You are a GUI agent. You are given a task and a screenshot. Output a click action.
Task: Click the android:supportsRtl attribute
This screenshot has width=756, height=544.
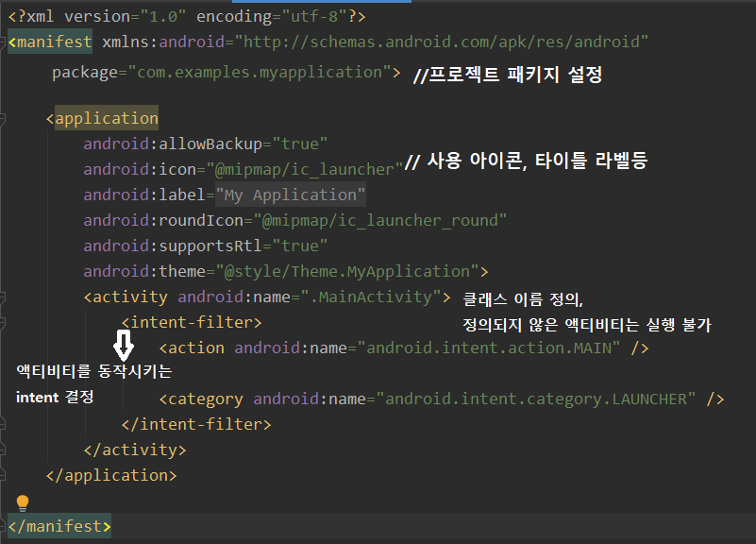click(x=173, y=246)
